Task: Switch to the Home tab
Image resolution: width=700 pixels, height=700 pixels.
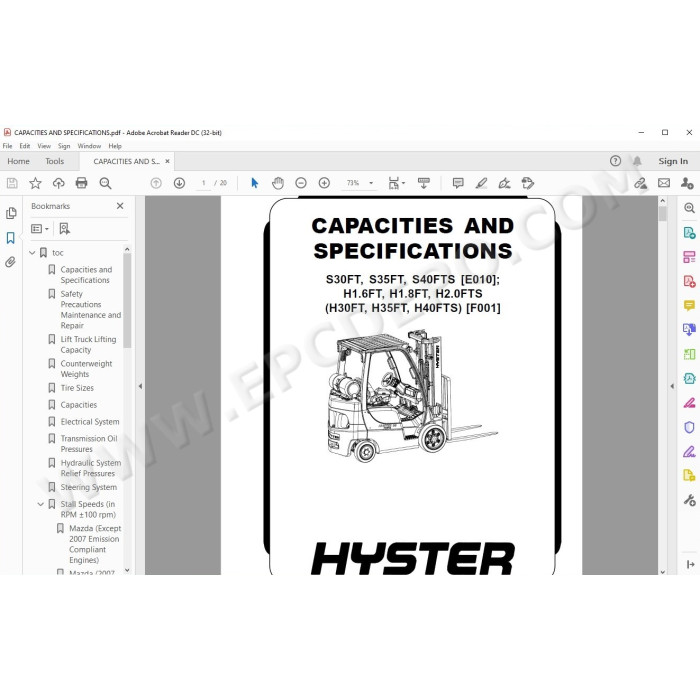Action: click(x=18, y=161)
